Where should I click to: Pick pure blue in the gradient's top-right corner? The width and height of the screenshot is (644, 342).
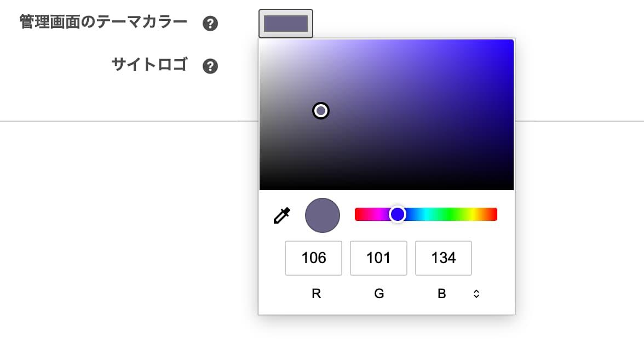[x=511, y=42]
